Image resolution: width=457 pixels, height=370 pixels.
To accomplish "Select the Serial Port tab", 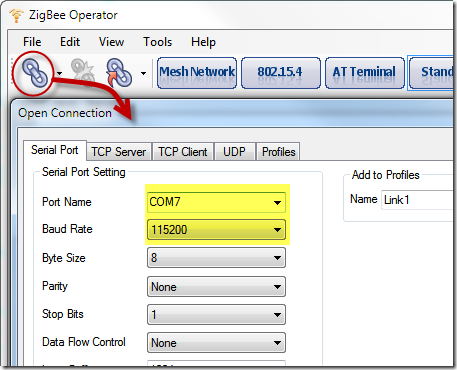I will 55,150.
